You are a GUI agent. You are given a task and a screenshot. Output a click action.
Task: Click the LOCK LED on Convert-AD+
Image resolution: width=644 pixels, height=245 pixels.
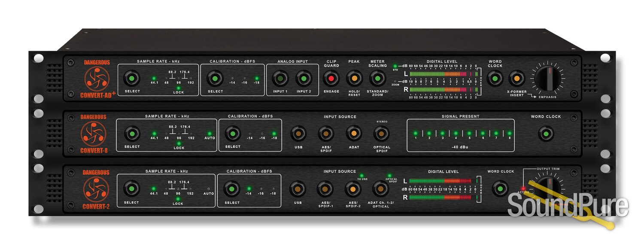179,88
